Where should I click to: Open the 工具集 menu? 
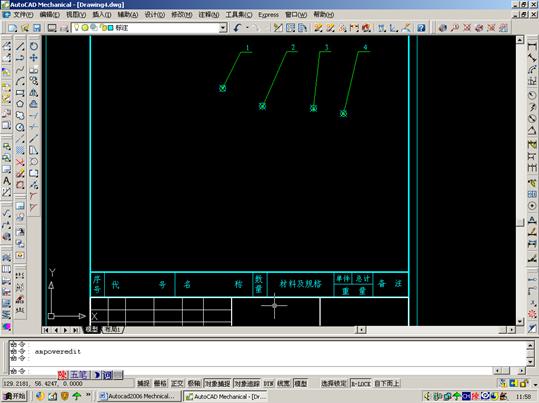click(x=239, y=15)
